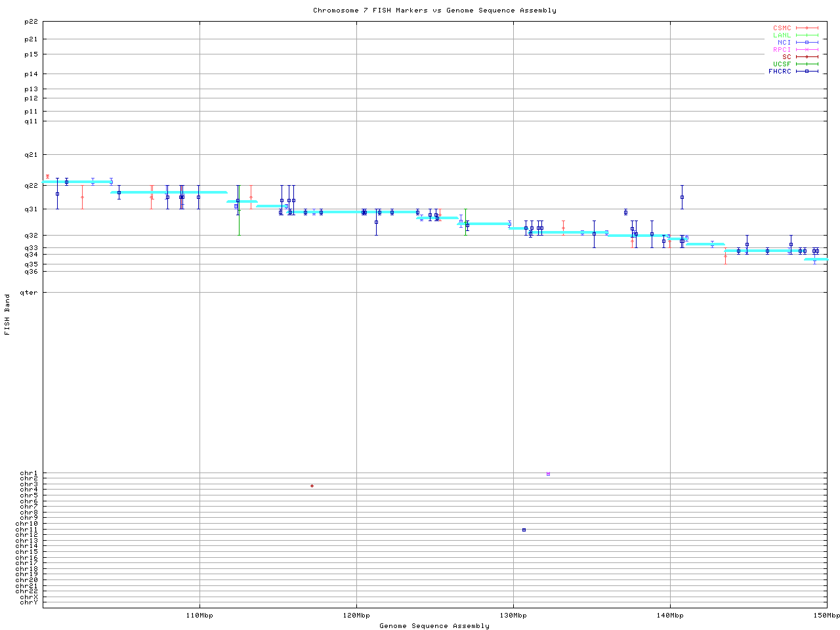
Task: Click the LANL legend label
Action: (x=782, y=35)
